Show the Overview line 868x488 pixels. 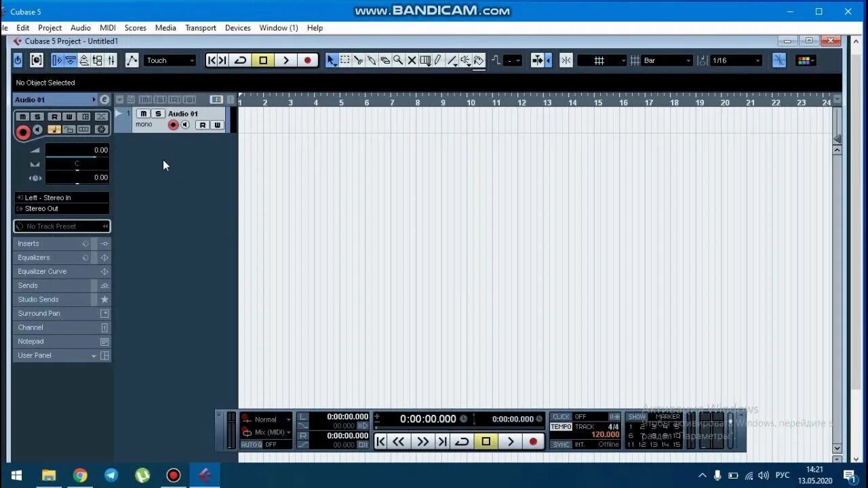click(x=84, y=60)
